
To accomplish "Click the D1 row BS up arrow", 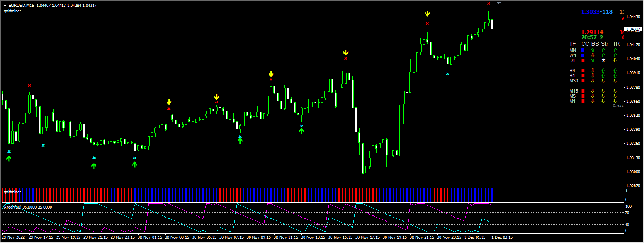I will coord(593,60).
